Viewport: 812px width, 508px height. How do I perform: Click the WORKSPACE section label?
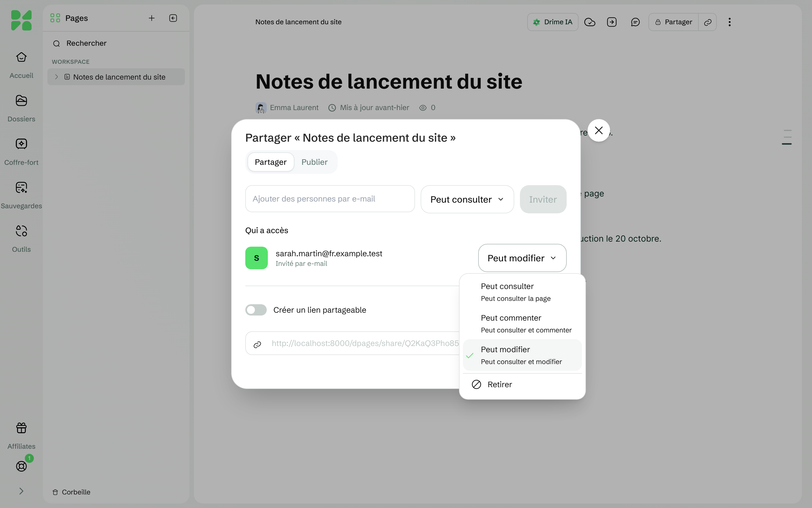pos(70,62)
